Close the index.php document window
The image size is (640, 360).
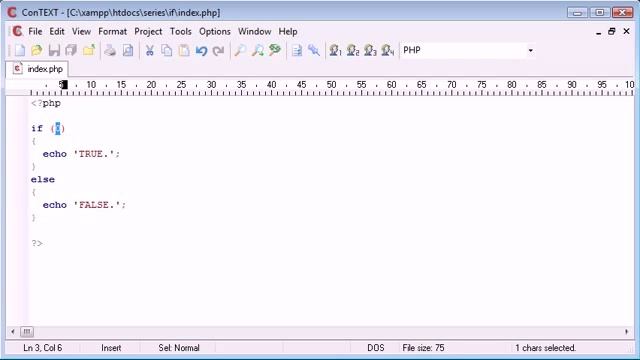pos(627,31)
